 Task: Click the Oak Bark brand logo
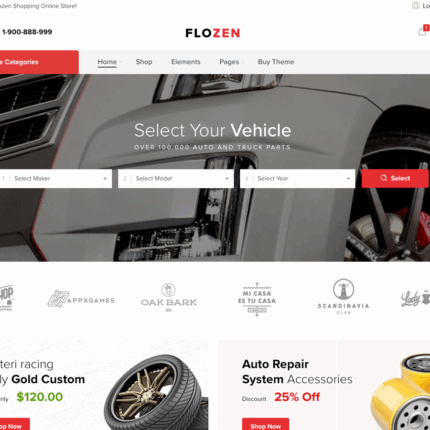pyautogui.click(x=169, y=298)
